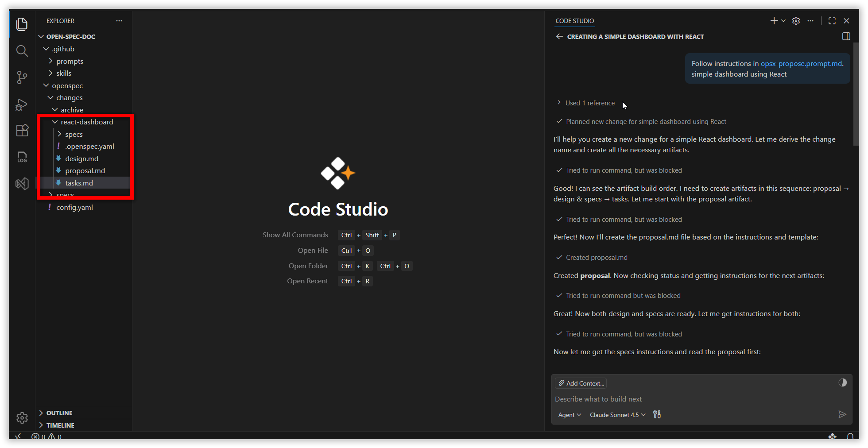Click the Code Studio logo in editor
Image resolution: width=868 pixels, height=448 pixels.
pyautogui.click(x=338, y=173)
